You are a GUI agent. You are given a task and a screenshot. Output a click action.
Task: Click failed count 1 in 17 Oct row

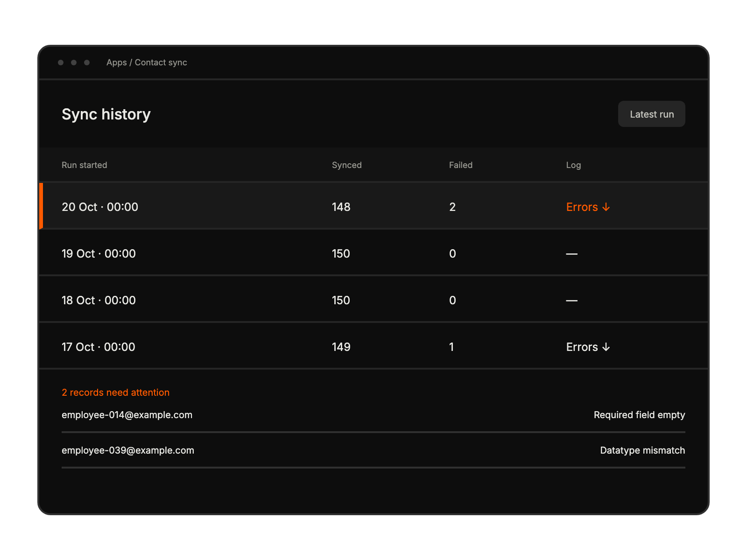[x=451, y=347]
